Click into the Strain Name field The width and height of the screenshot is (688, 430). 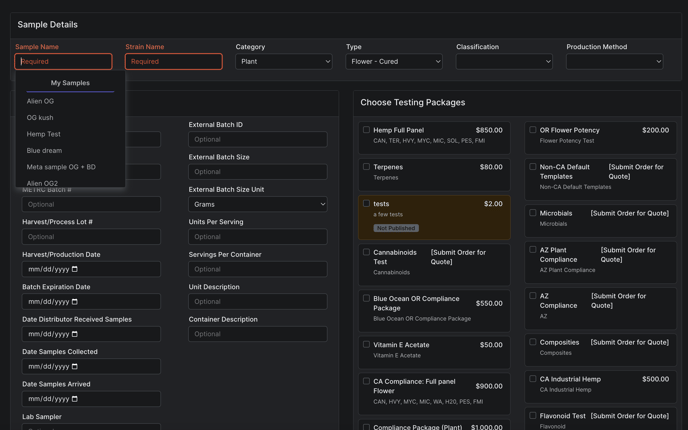174,61
